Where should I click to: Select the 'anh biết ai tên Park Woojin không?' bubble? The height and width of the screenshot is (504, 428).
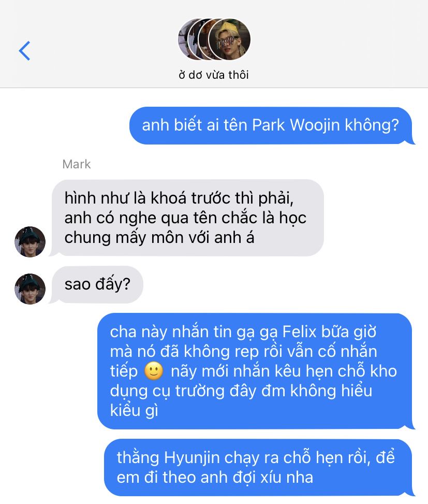271,125
